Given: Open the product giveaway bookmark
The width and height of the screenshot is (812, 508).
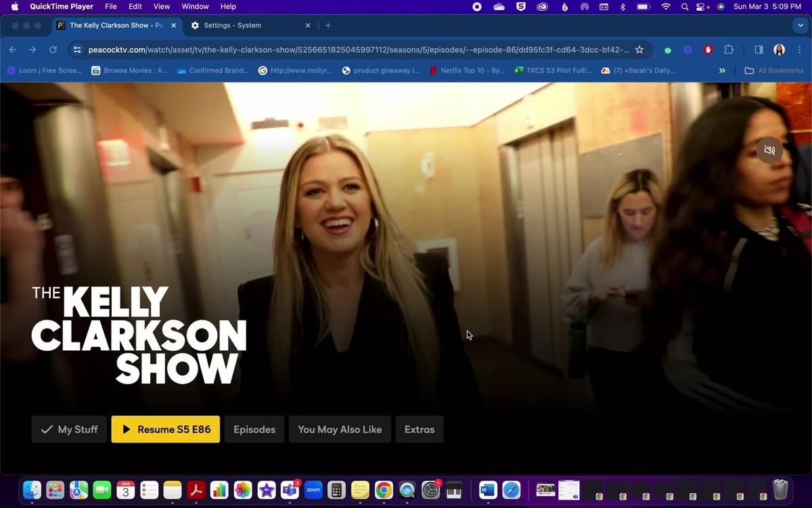Looking at the screenshot, I should pyautogui.click(x=381, y=70).
